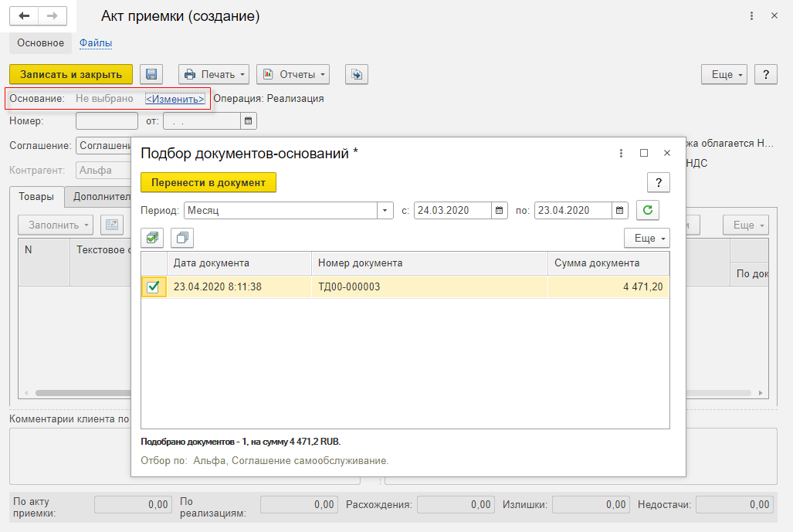Uncheck all documents icon in dialog

pos(181,238)
